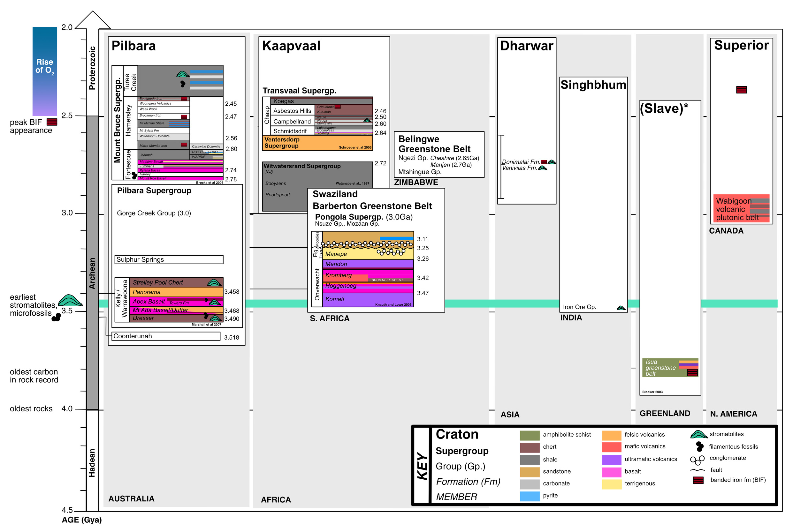Viewport: 793px width, 532px height.
Task: Click the banded iron fm icon in key
Action: [698, 480]
